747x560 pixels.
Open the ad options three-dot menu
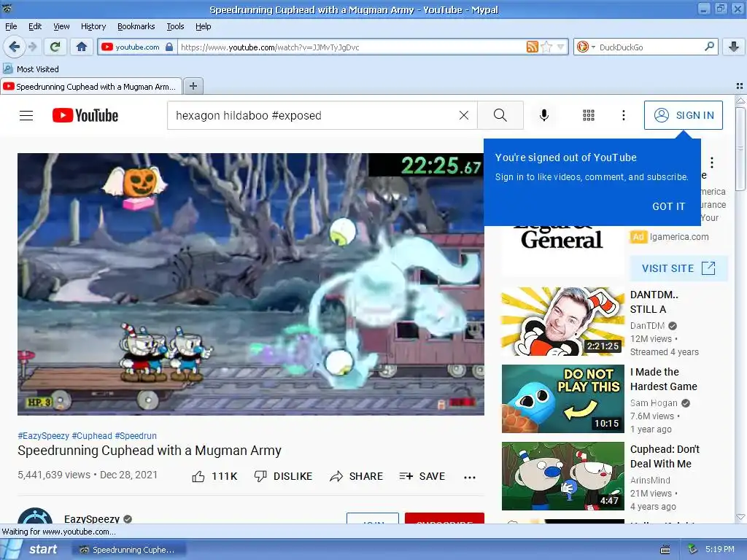coord(712,163)
